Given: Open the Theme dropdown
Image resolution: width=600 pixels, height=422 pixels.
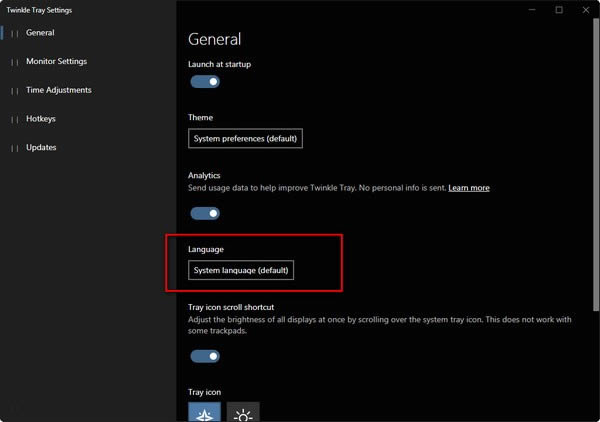Looking at the screenshot, I should [x=245, y=139].
